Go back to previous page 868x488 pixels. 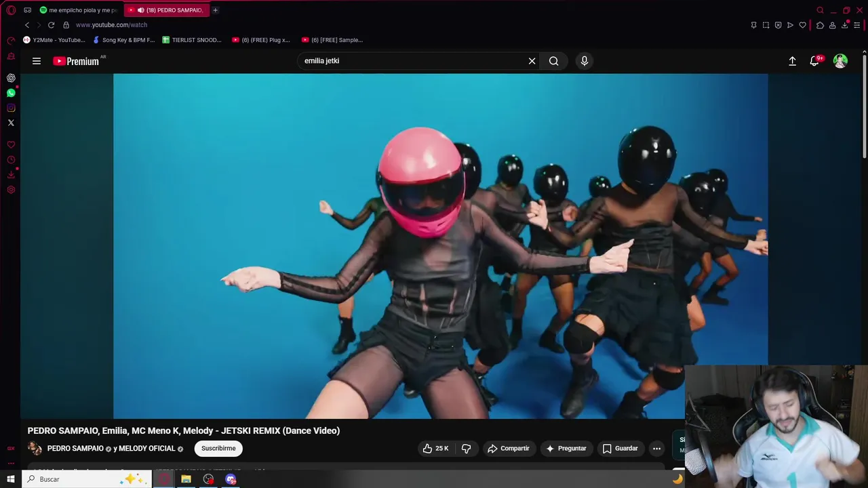(27, 25)
